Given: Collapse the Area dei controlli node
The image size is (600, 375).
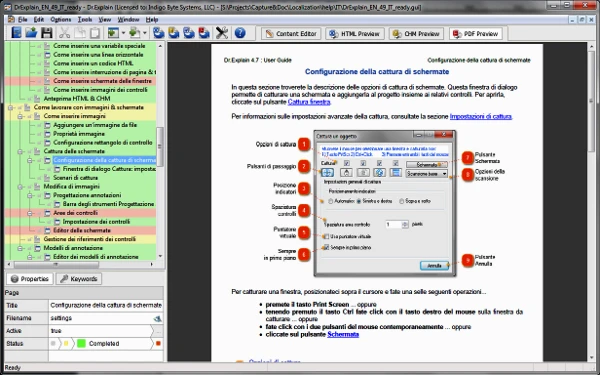Looking at the screenshot, I should pos(29,213).
